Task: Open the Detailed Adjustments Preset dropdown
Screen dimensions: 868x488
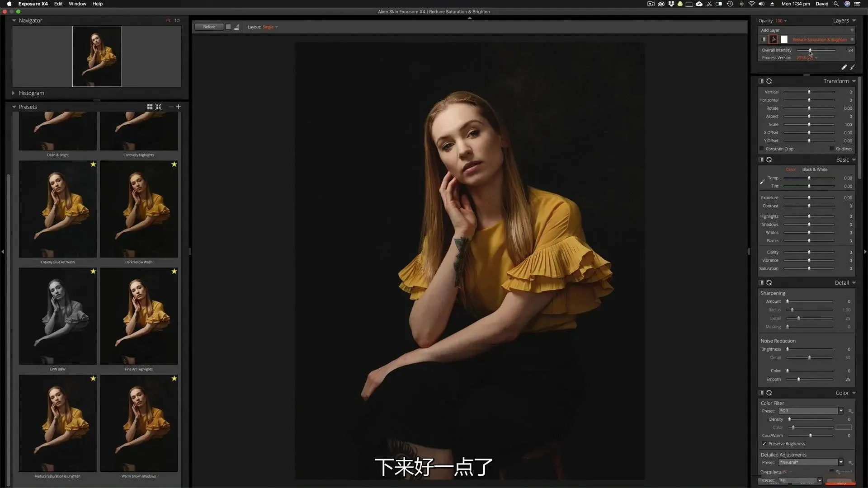Action: point(811,462)
